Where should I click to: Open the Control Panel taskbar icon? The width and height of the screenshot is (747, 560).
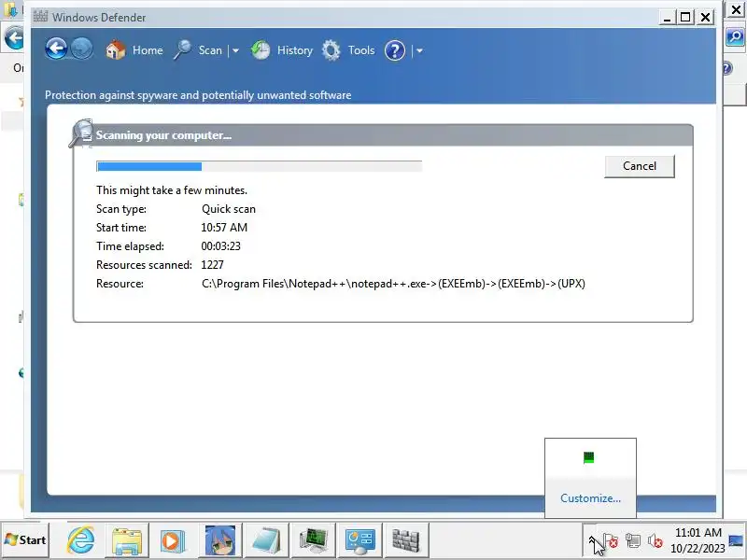click(x=359, y=540)
